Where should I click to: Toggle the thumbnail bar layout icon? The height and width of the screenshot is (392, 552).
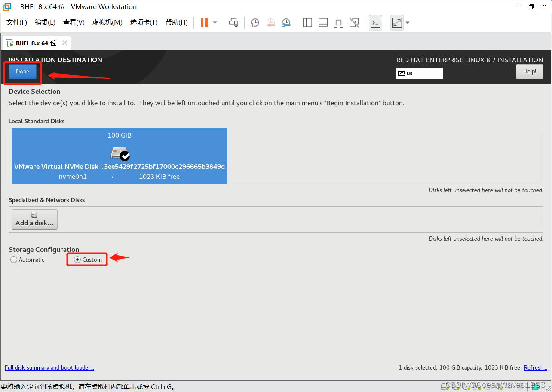(323, 23)
